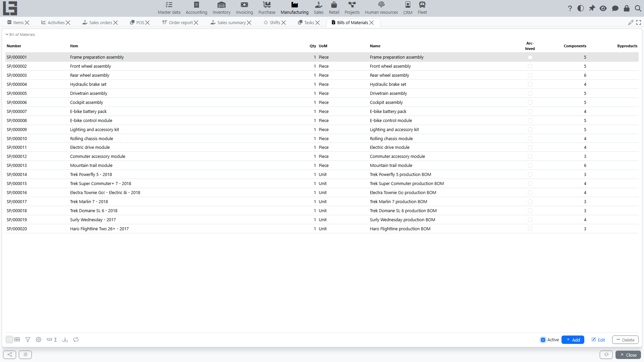Image resolution: width=644 pixels, height=362 pixels.
Task: Open the Inventory module
Action: click(221, 8)
